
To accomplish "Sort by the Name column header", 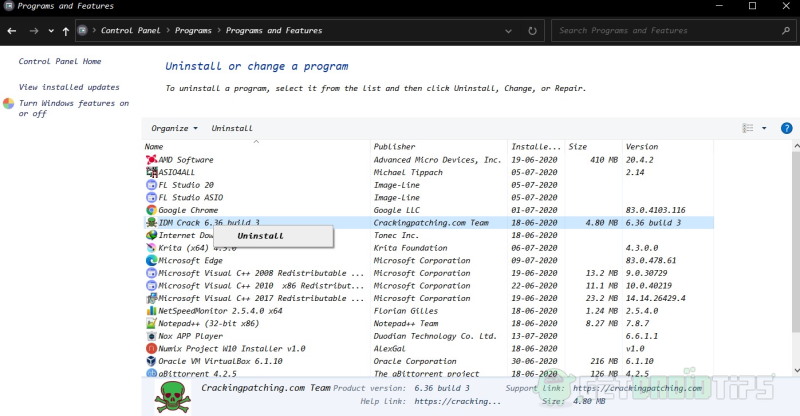I will pos(256,146).
